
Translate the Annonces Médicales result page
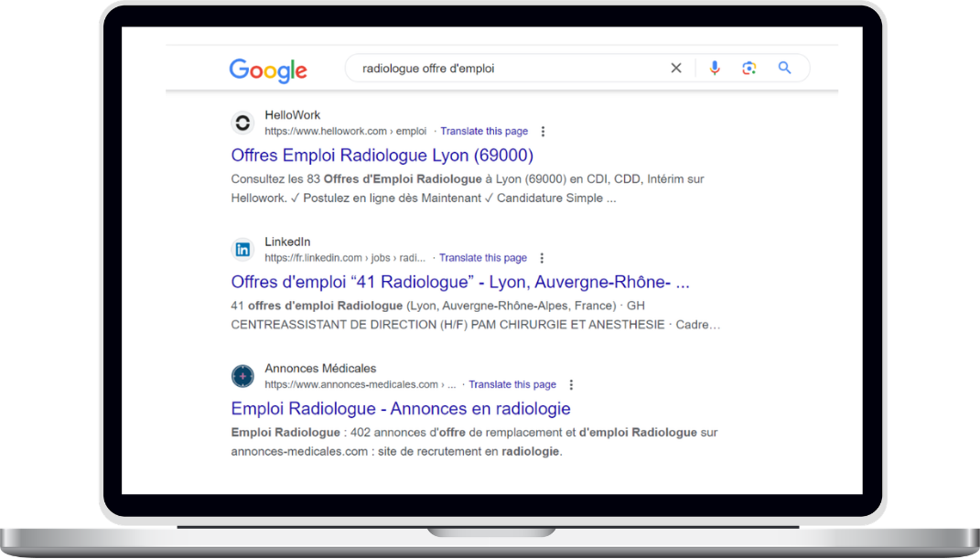[x=512, y=384]
